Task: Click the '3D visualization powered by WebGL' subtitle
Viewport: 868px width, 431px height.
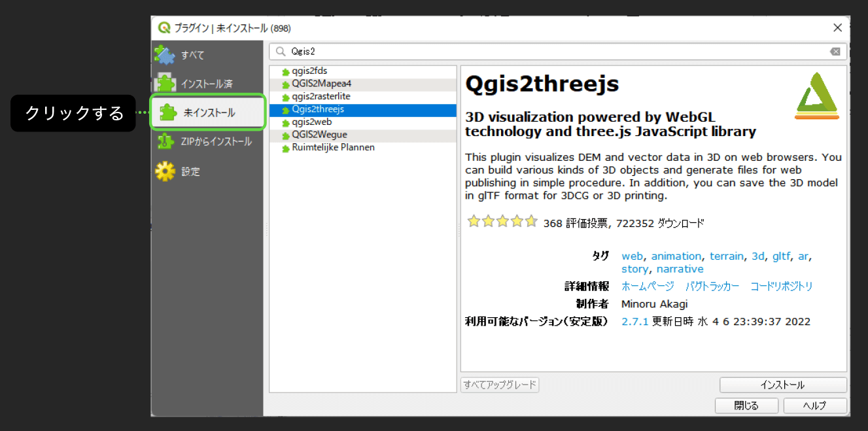Action: coord(610,124)
